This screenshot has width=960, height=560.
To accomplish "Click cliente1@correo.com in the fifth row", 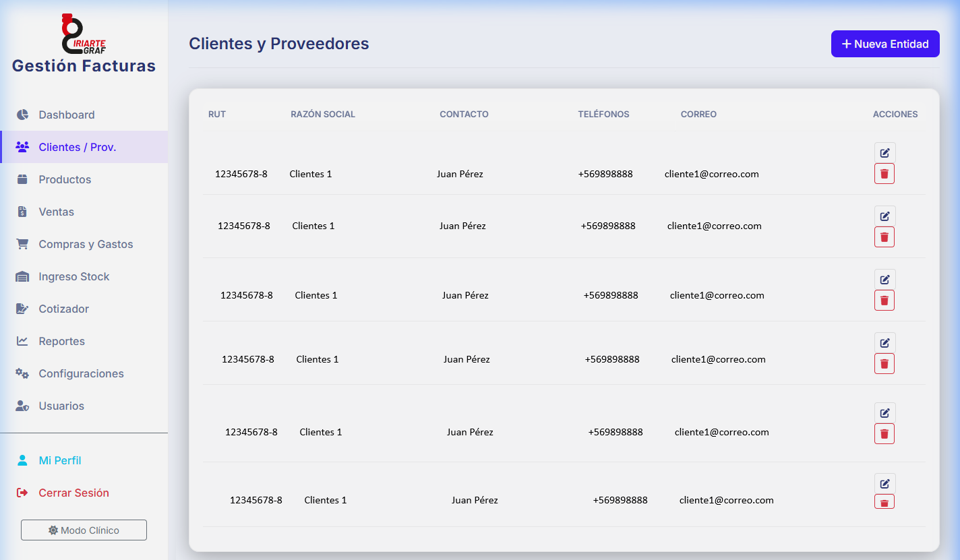I will [x=722, y=432].
